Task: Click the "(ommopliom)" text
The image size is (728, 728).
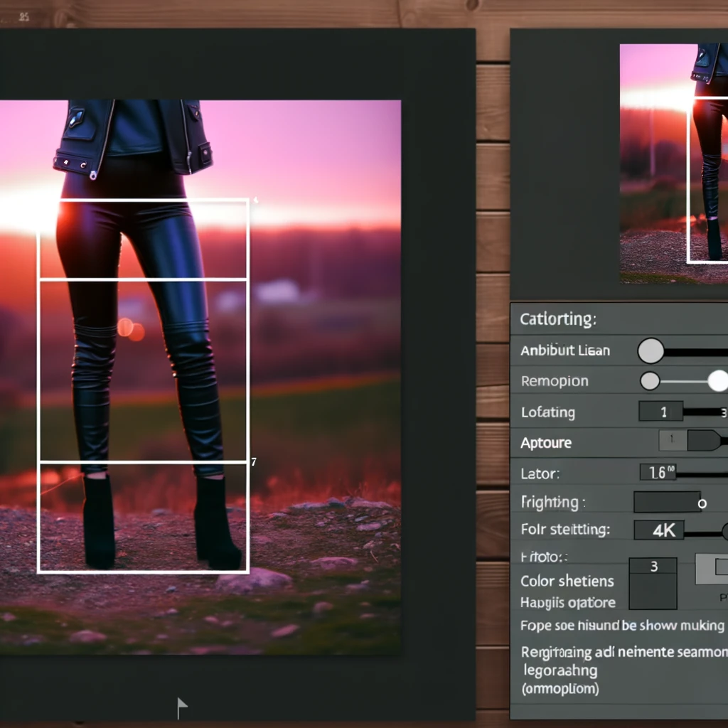Action: click(x=560, y=688)
